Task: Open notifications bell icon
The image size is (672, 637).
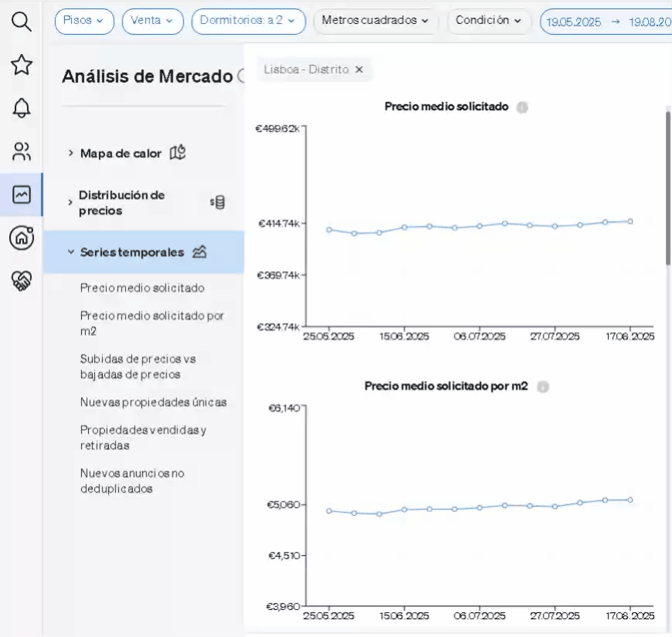Action: click(22, 108)
